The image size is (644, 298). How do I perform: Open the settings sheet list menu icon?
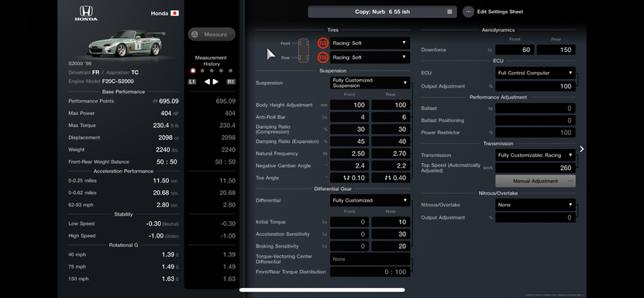coord(449,12)
